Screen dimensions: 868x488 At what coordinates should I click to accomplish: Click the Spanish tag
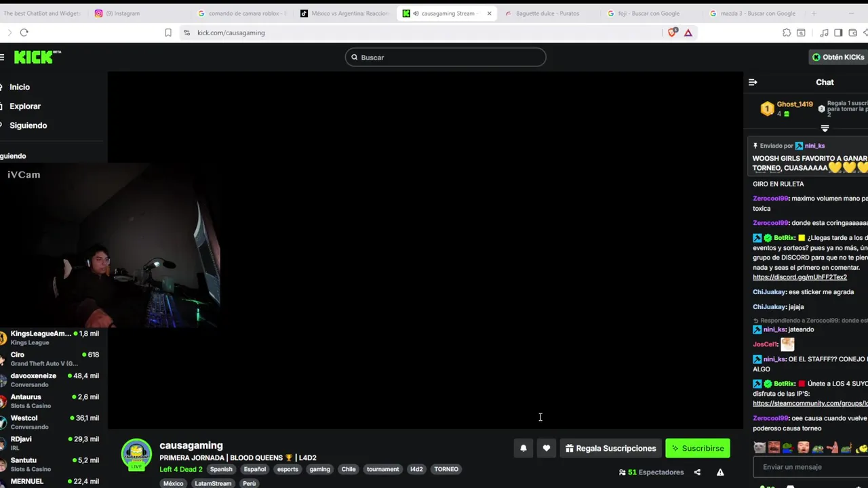tap(221, 469)
